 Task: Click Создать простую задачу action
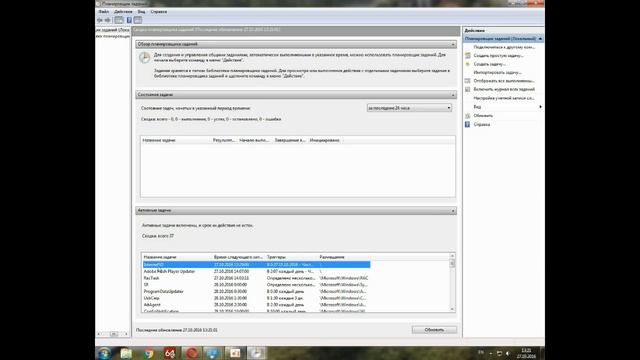(498, 56)
